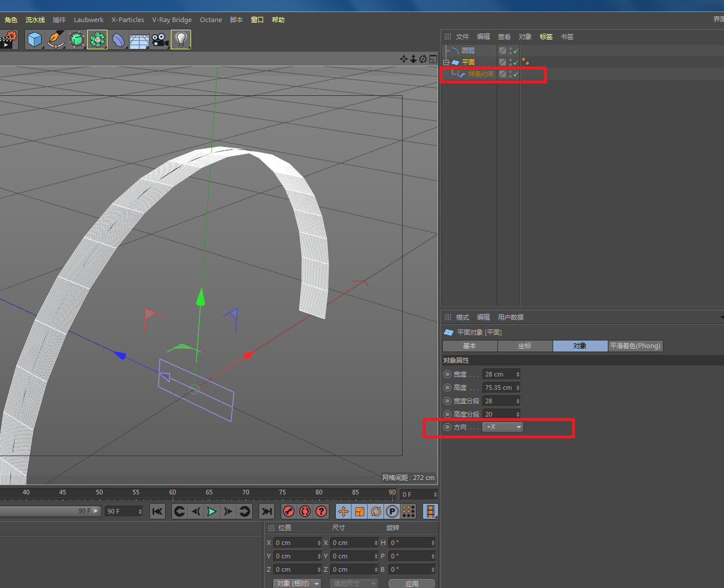Toggle Autokeying button

click(305, 511)
